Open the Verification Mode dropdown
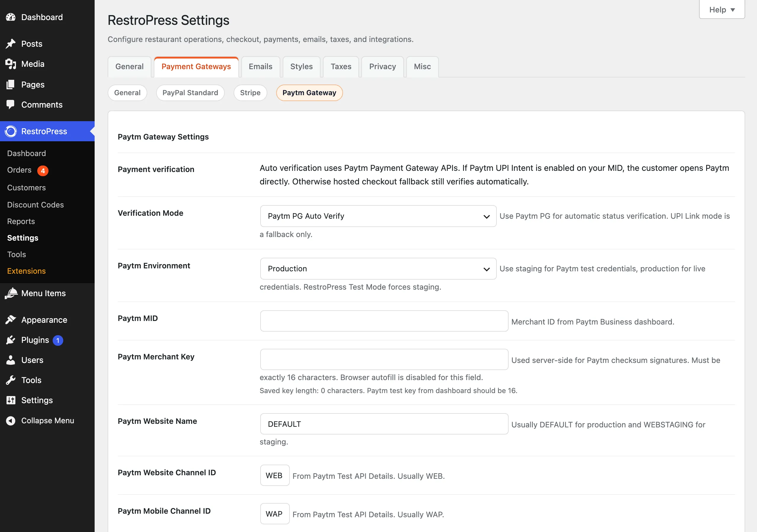Image resolution: width=757 pixels, height=532 pixels. click(x=378, y=216)
